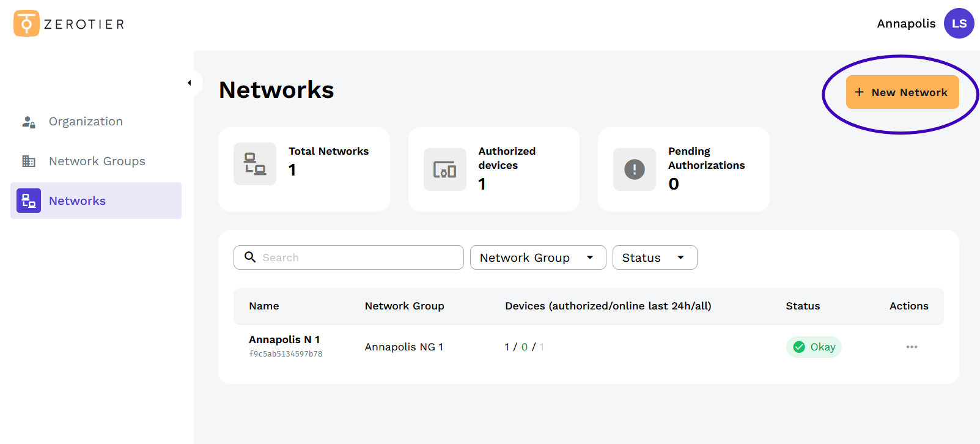The width and height of the screenshot is (980, 444).
Task: Open the Status filter dropdown
Action: [655, 257]
